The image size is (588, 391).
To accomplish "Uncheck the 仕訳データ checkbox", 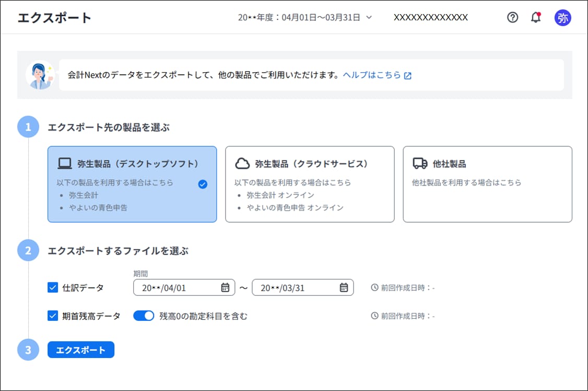I will [x=53, y=287].
